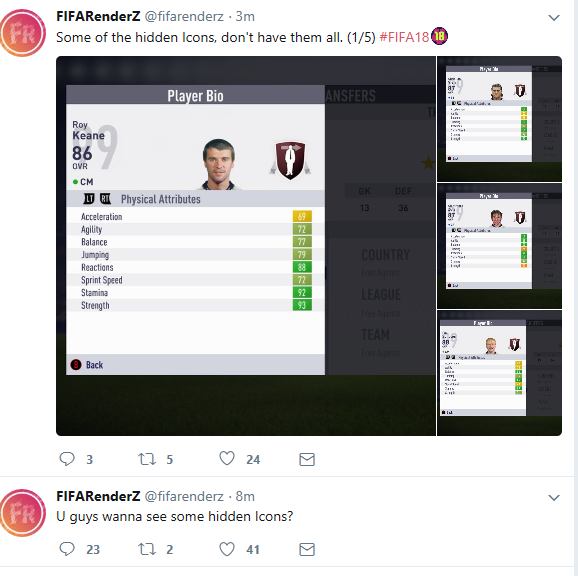Expand the options chevron on the 3m tweet
The image size is (578, 576).
click(x=554, y=17)
